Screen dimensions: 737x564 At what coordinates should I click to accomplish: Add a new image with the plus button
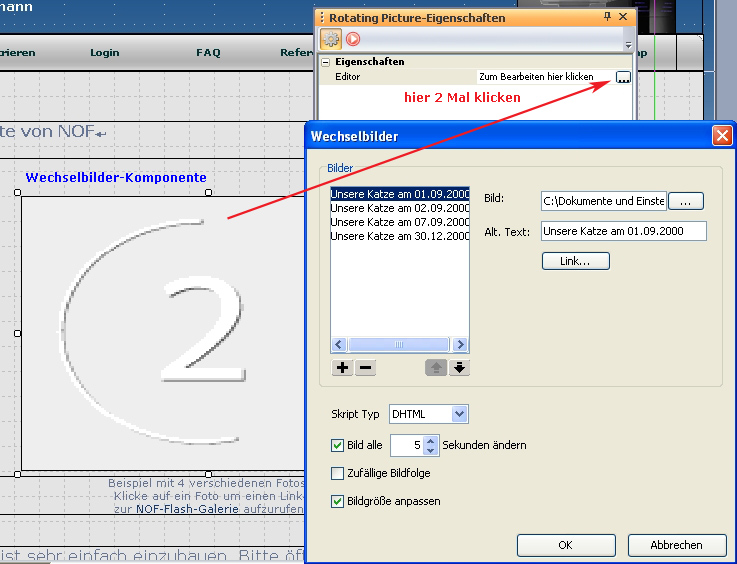342,367
